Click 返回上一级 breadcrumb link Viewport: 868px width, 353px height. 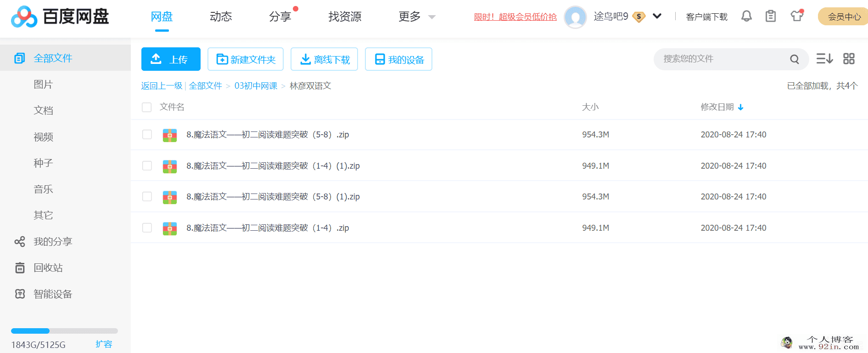tap(162, 86)
